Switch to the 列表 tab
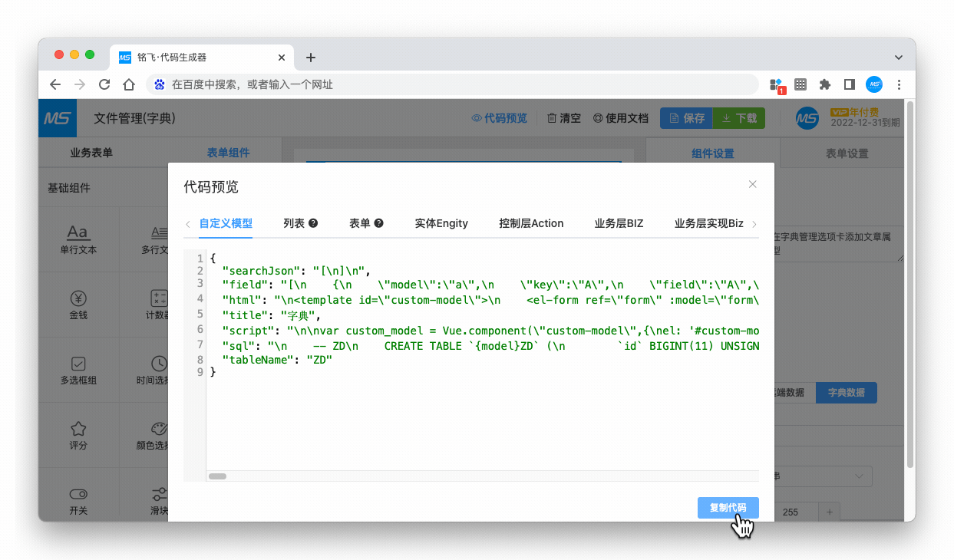Image resolution: width=954 pixels, height=560 pixels. (294, 223)
